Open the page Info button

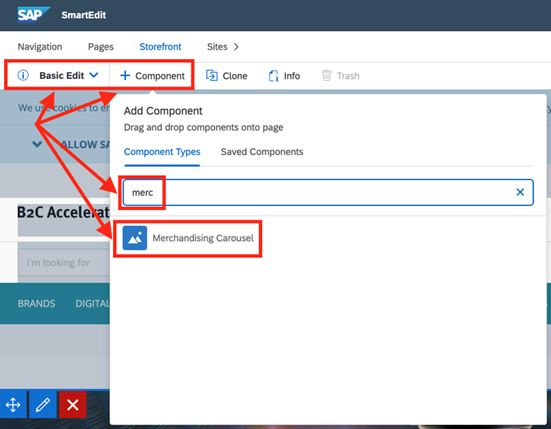(x=284, y=76)
